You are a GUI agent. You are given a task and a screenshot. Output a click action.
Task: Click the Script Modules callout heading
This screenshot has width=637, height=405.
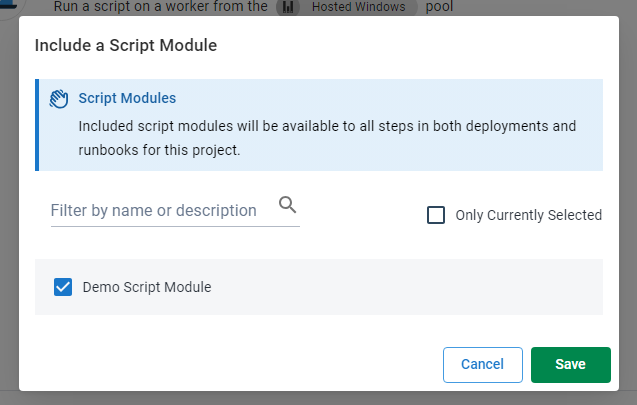(x=127, y=98)
